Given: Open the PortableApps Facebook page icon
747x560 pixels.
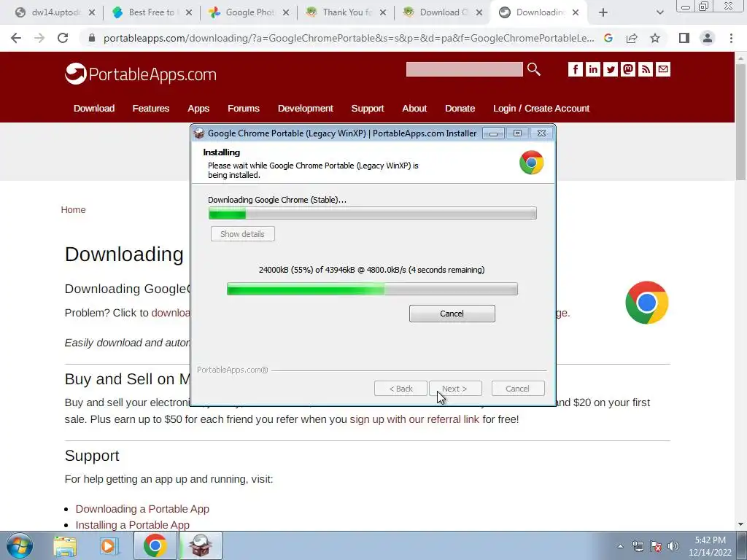Looking at the screenshot, I should (x=575, y=69).
